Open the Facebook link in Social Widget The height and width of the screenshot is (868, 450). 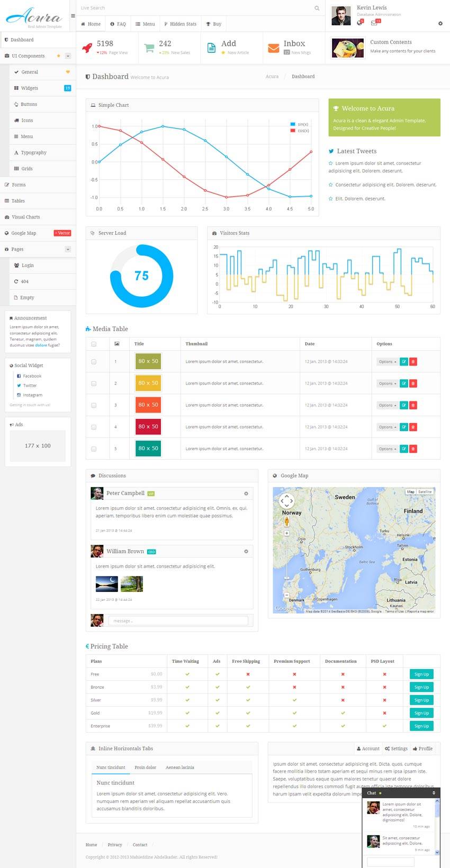click(x=32, y=376)
